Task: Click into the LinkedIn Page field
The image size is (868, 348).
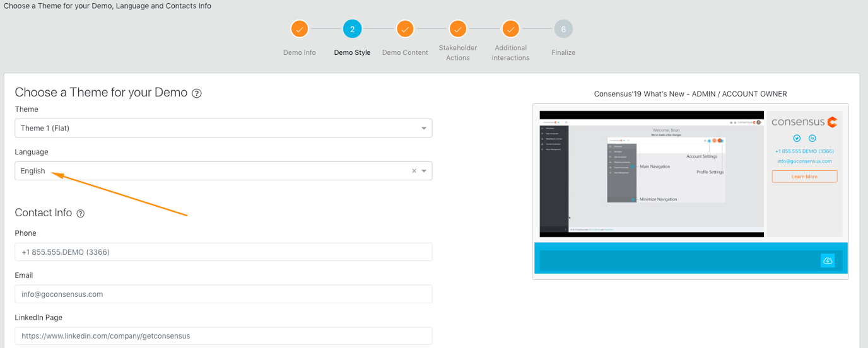Action: pos(223,336)
